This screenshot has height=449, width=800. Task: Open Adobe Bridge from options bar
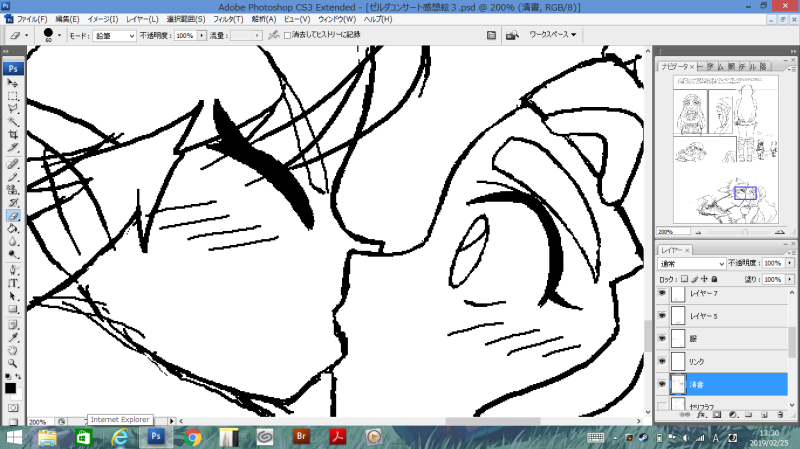point(512,35)
